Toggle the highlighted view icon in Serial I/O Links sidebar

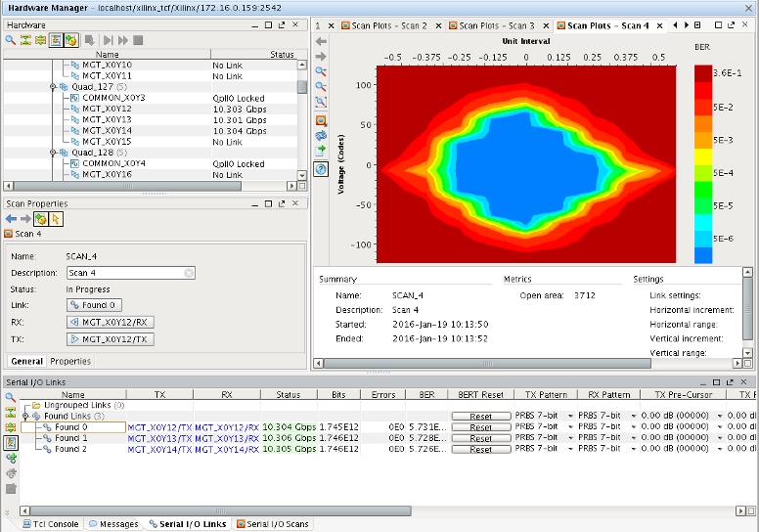point(11,443)
